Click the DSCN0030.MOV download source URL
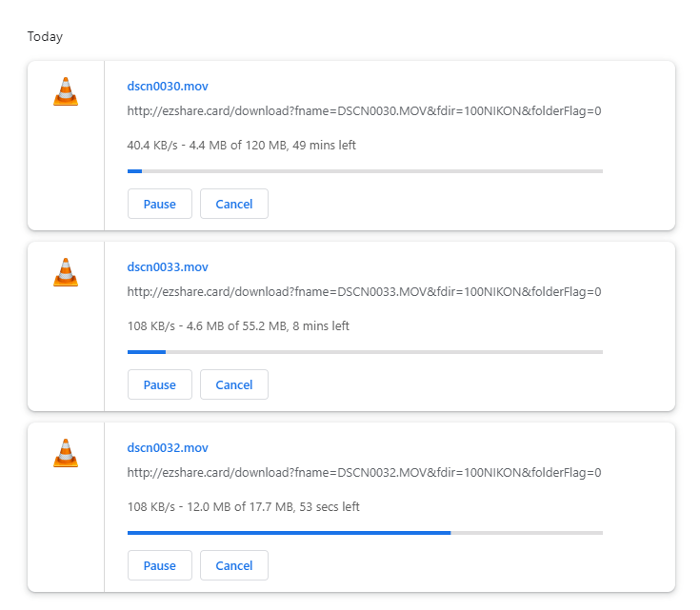The height and width of the screenshot is (610, 700). coord(364,110)
